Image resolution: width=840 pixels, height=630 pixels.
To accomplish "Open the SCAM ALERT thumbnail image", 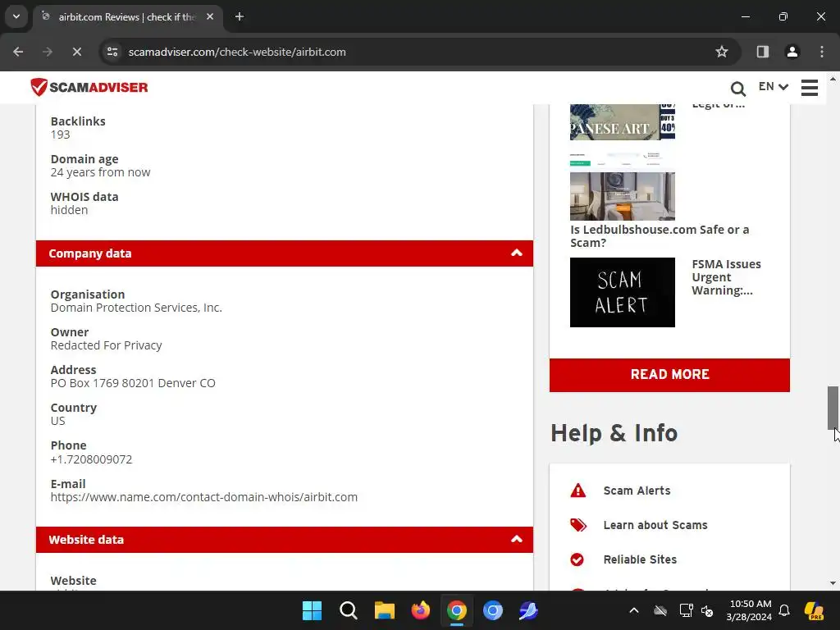I will (x=622, y=292).
